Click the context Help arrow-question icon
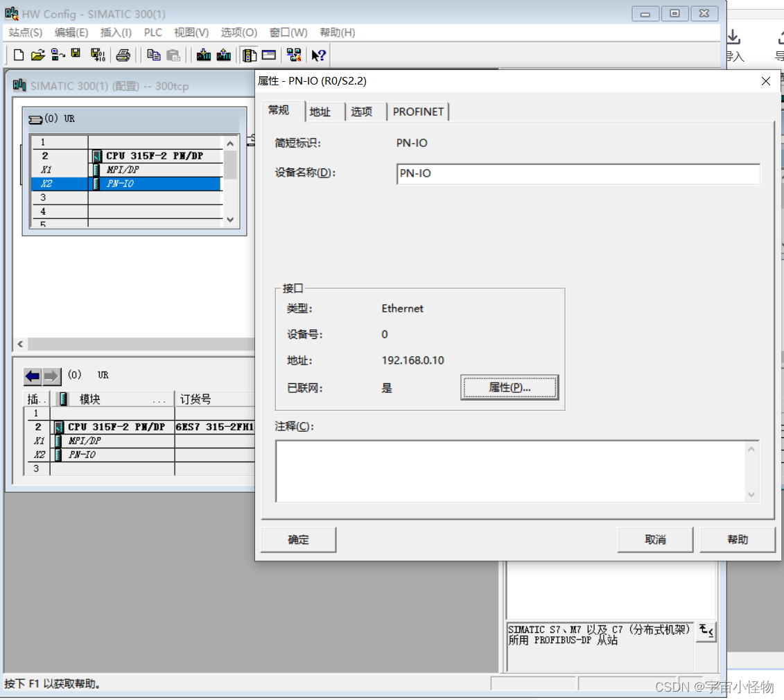 pyautogui.click(x=318, y=55)
